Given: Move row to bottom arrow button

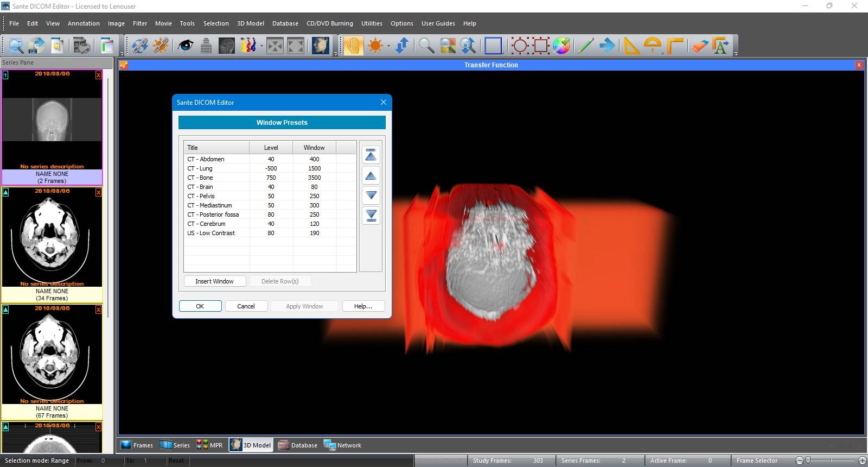Looking at the screenshot, I should (371, 215).
